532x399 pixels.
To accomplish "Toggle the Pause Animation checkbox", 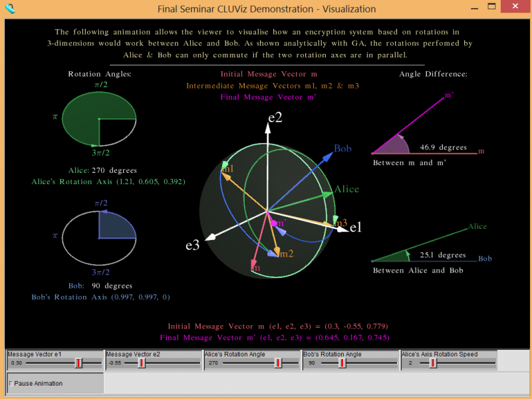I will 11,384.
